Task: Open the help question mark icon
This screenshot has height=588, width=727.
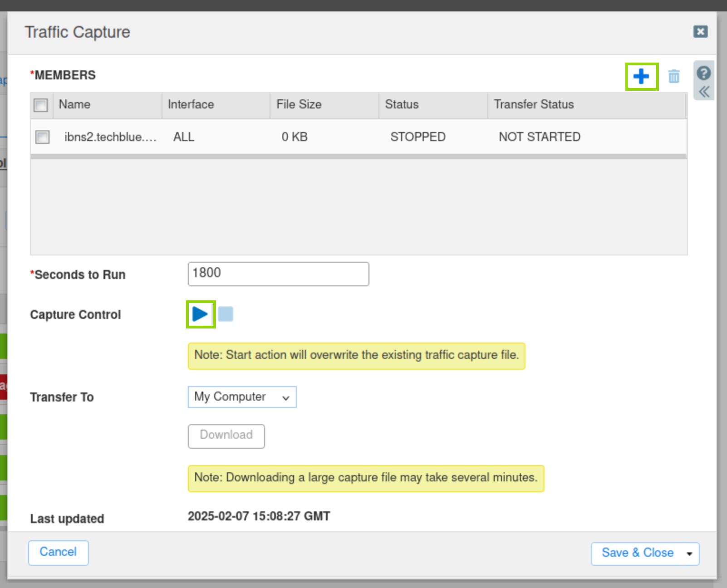Action: (x=703, y=73)
